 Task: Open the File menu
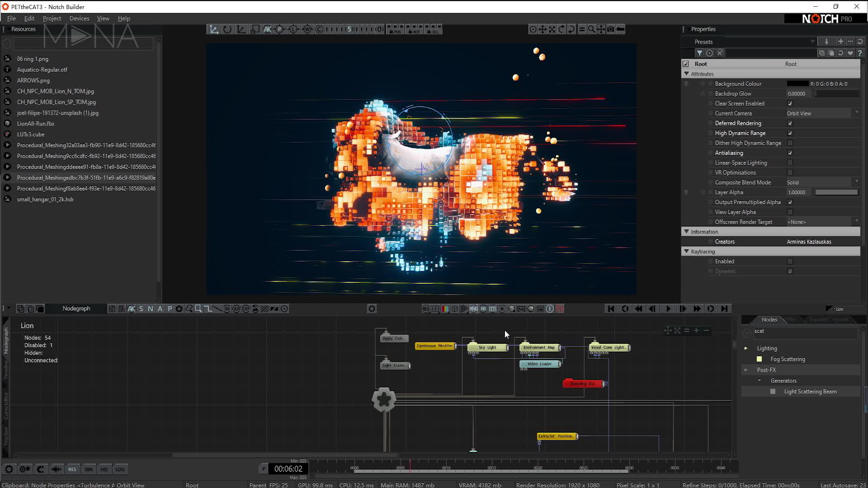11,19
